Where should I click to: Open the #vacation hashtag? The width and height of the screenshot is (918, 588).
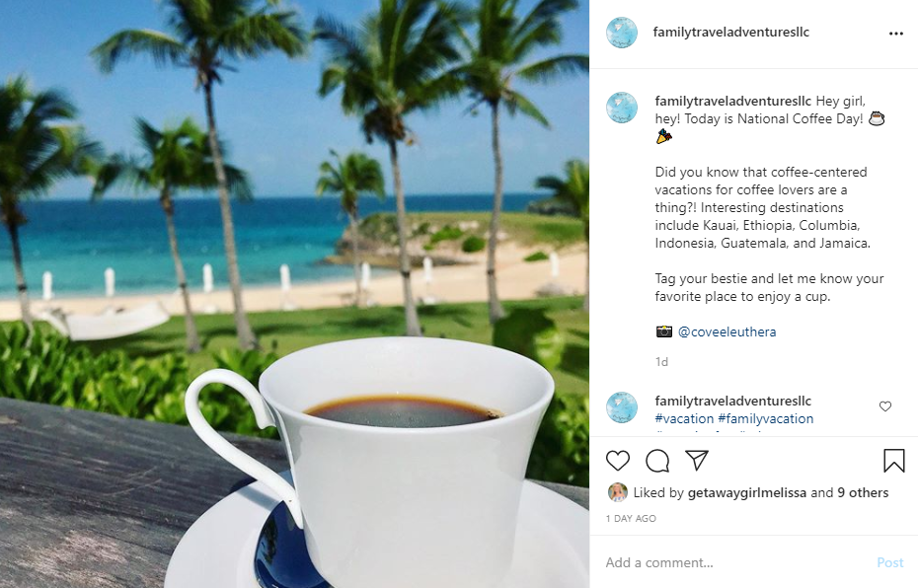(684, 418)
